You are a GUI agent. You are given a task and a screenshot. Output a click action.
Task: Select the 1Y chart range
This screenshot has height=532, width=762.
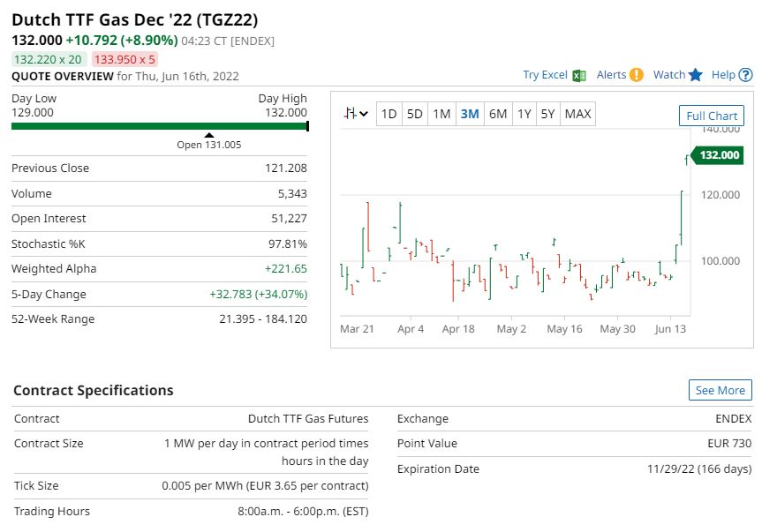pos(524,114)
